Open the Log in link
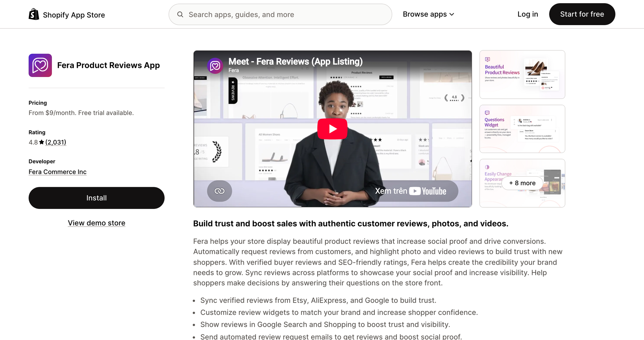Image resolution: width=644 pixels, height=340 pixels. tap(528, 14)
